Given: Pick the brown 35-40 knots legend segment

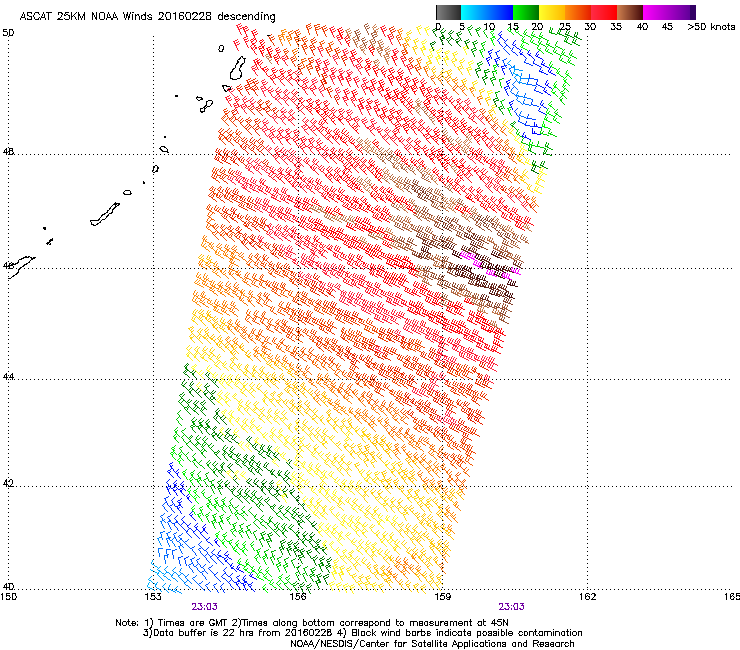Looking at the screenshot, I should point(630,12).
